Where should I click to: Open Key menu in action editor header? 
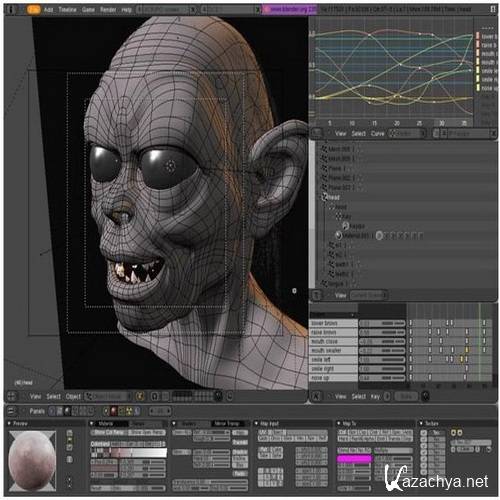[375, 396]
